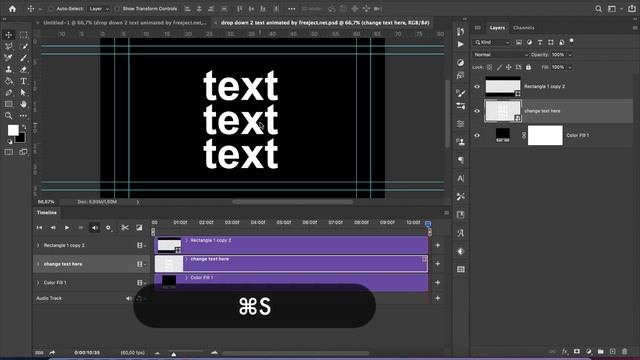Click the Color Fill 1 layer mask thumbnail

coord(545,136)
